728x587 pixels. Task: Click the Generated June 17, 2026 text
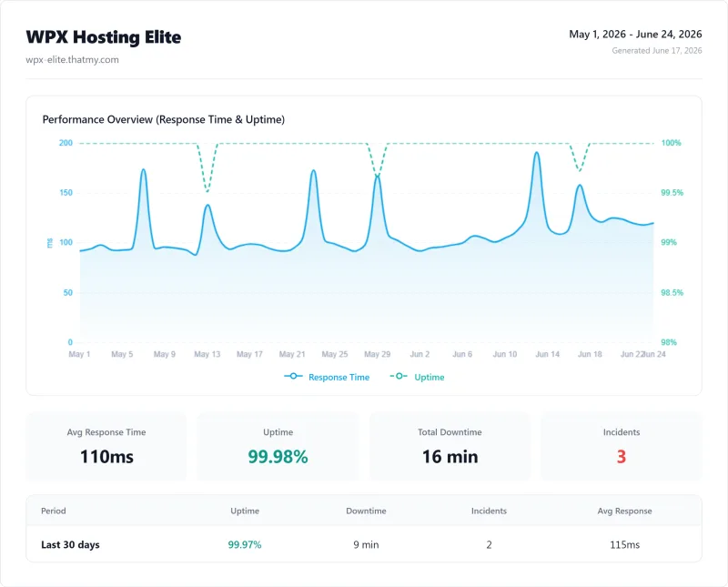[656, 51]
